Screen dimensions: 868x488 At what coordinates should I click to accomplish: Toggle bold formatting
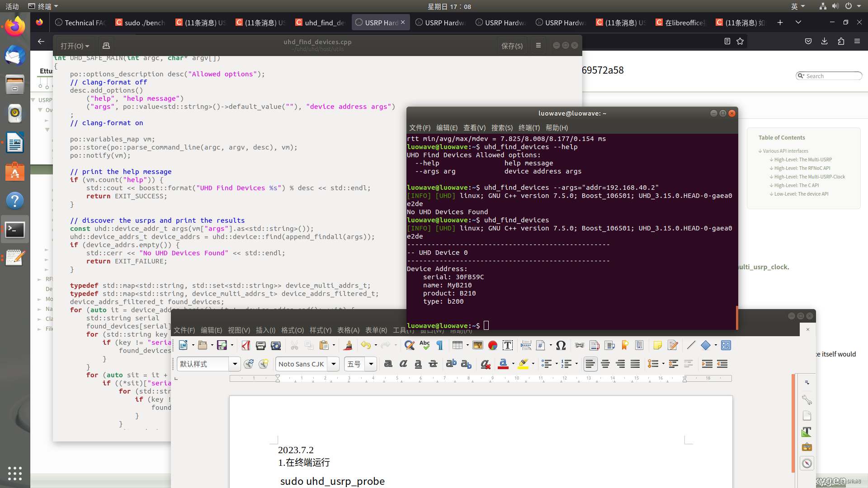[388, 364]
